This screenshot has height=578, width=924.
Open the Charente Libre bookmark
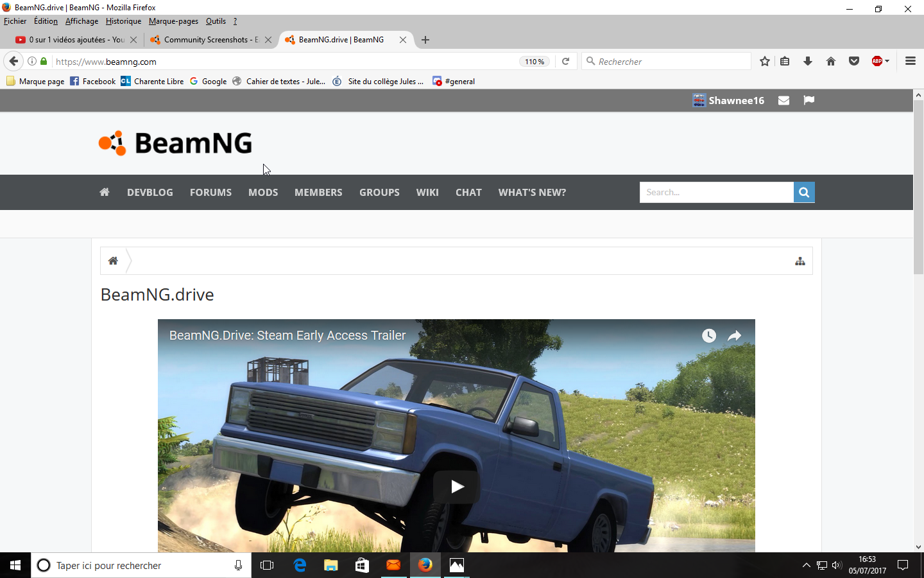coord(152,81)
